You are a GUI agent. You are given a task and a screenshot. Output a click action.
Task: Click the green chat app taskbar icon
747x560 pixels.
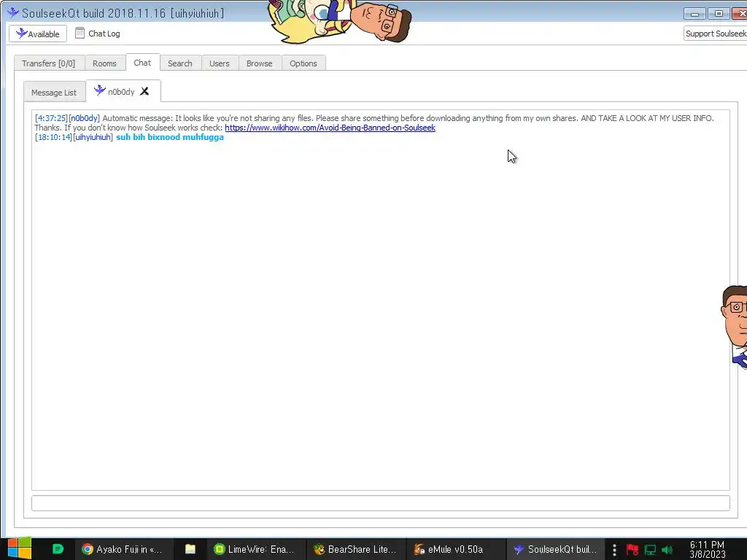point(58,549)
